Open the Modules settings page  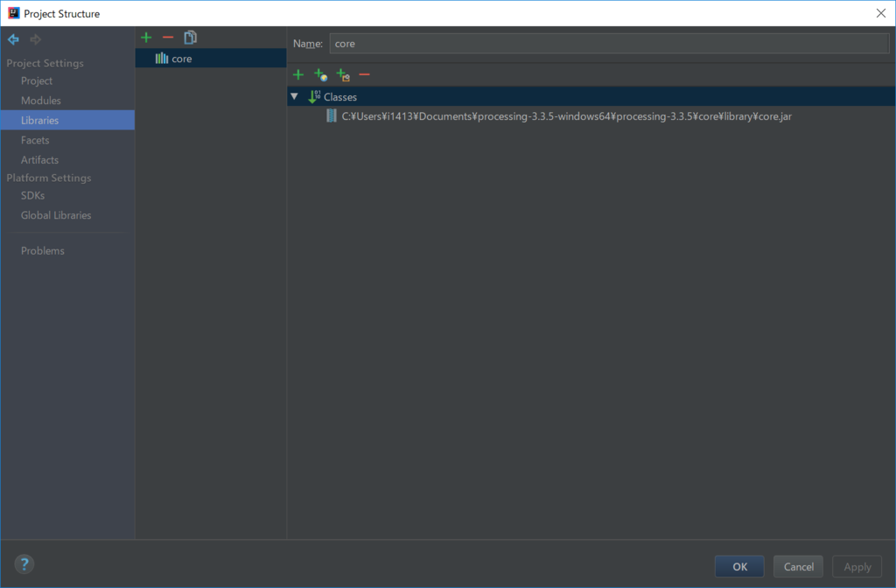coord(40,101)
